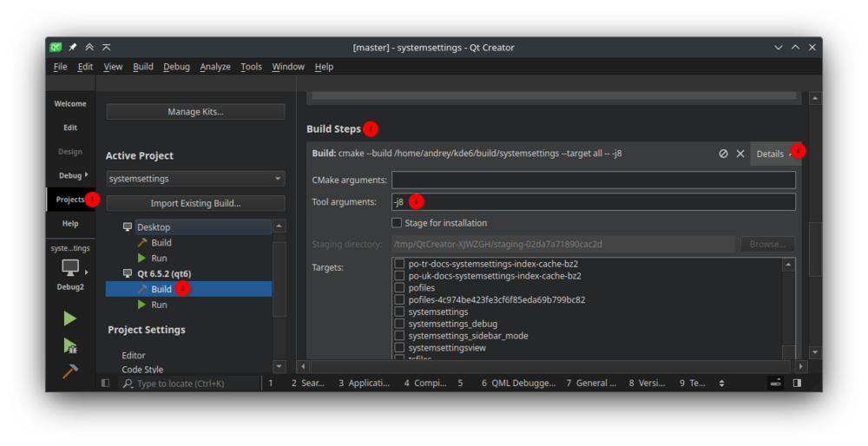
Task: Check the systemsettings_debug target
Action: point(400,324)
